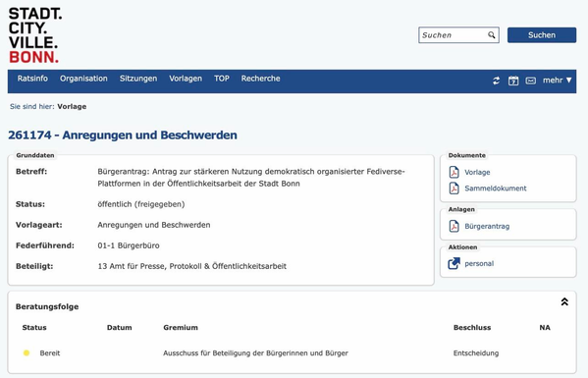The width and height of the screenshot is (588, 378).
Task: Open the Bürgerantrag attachment link
Action: [x=487, y=226]
